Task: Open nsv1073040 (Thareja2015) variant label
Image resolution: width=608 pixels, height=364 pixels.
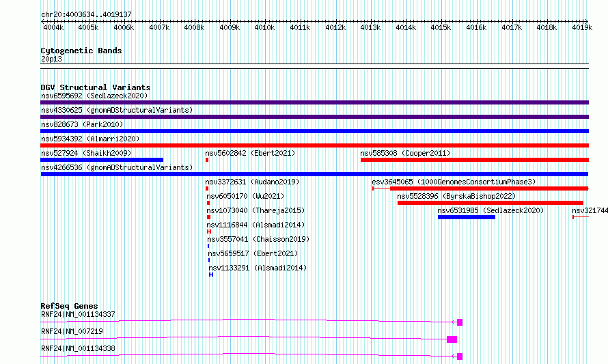Action: pyautogui.click(x=255, y=210)
